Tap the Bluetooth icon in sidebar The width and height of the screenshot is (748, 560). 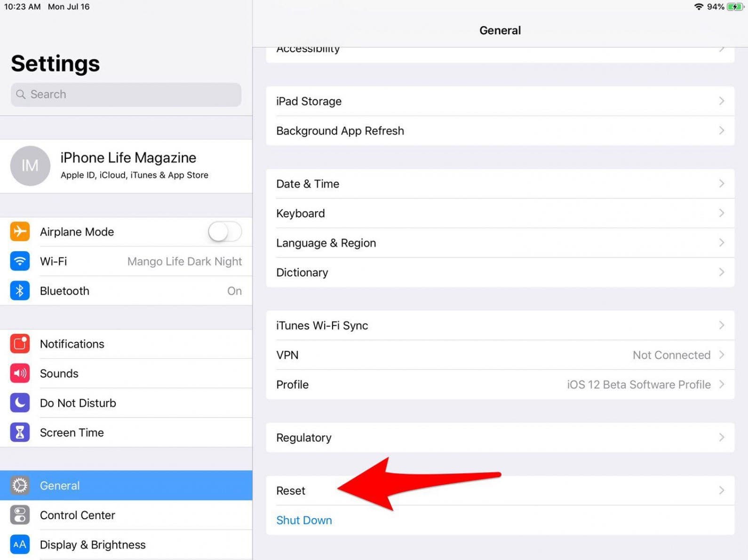20,291
